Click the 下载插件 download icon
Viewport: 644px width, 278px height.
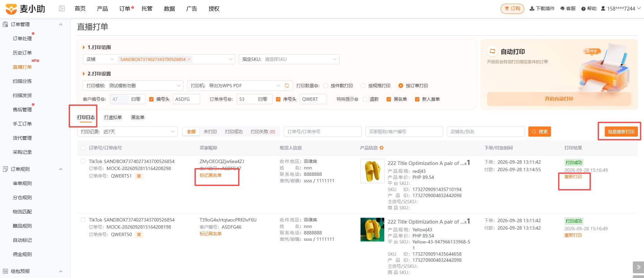point(532,8)
